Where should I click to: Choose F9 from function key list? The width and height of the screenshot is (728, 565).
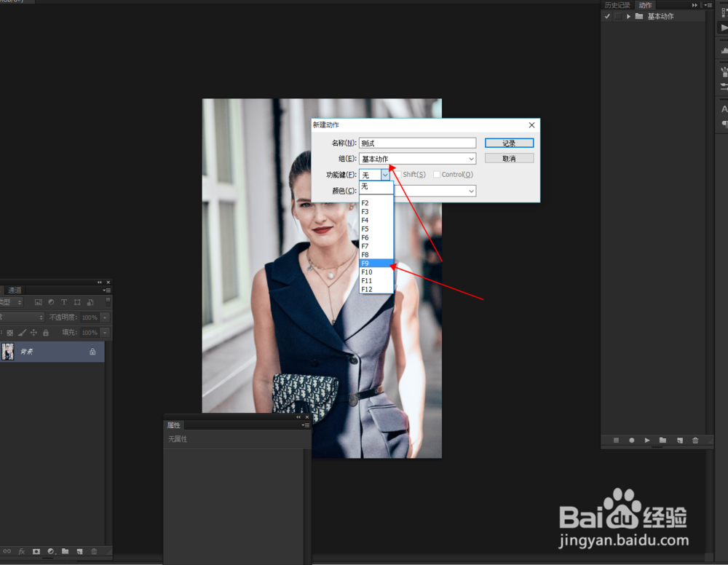[x=376, y=264]
